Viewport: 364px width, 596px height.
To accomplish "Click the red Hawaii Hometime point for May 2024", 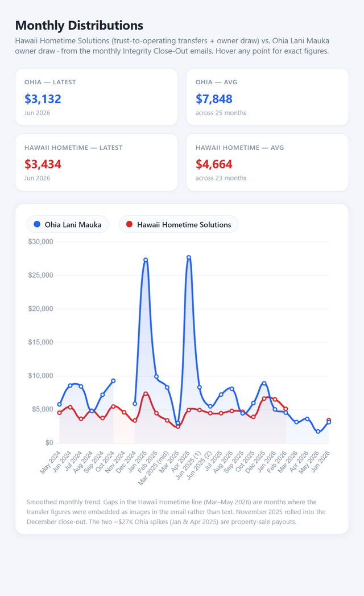I will [x=59, y=412].
